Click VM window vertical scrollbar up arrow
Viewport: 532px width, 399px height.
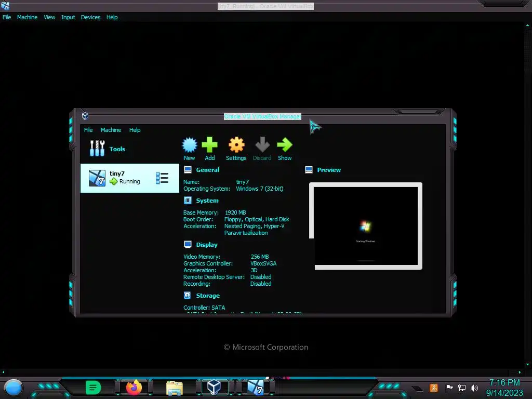click(x=527, y=25)
